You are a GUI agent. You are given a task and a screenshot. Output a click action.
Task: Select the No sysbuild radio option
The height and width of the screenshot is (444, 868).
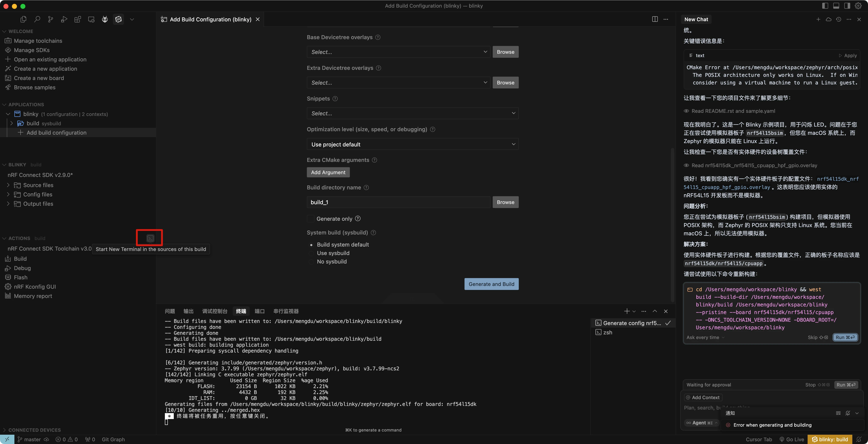(x=311, y=262)
